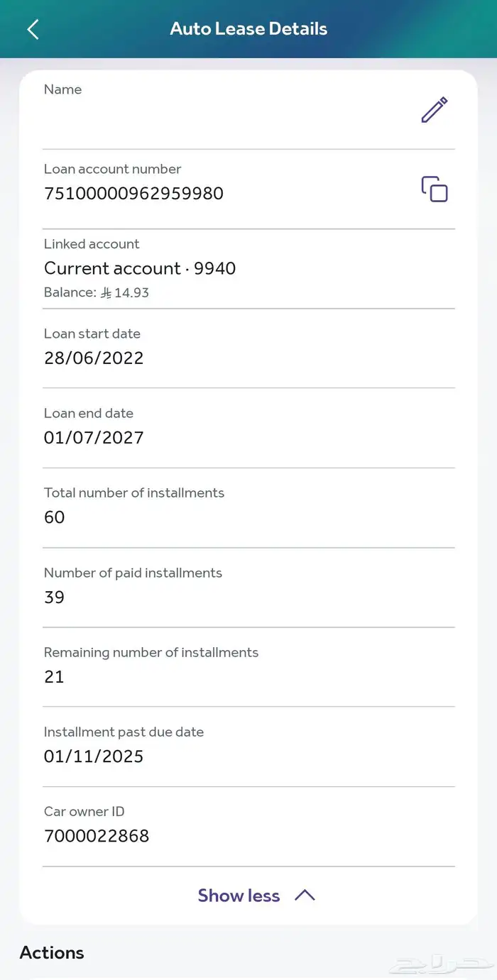Select installment past due date 01/11/2025
This screenshot has width=497, height=980.
[94, 756]
